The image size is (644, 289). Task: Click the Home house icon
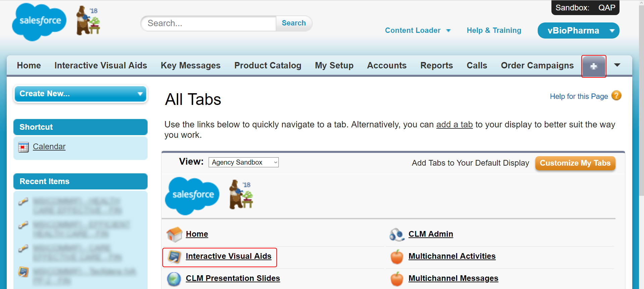point(174,234)
